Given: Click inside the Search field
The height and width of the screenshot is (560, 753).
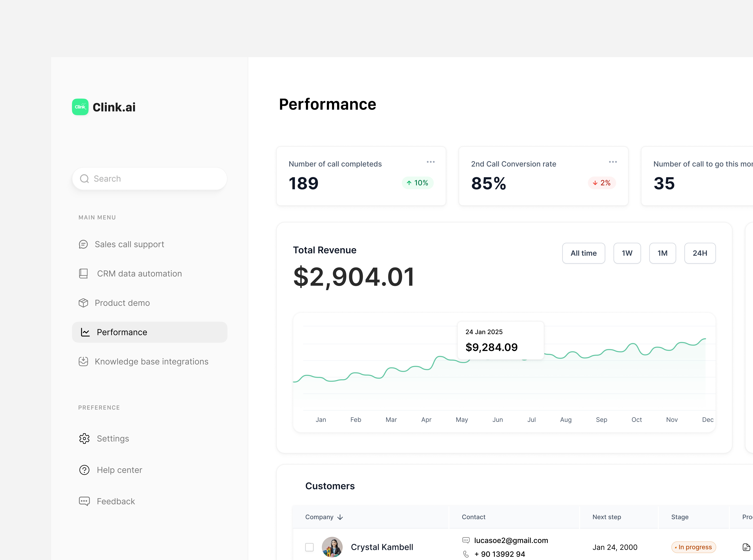Looking at the screenshot, I should click(149, 179).
